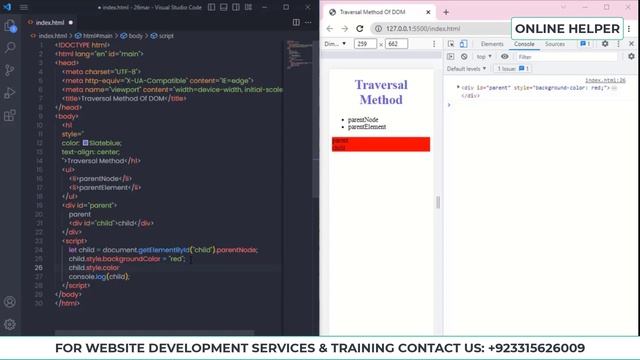Toggle primary side bar layout icon

pos(211,7)
